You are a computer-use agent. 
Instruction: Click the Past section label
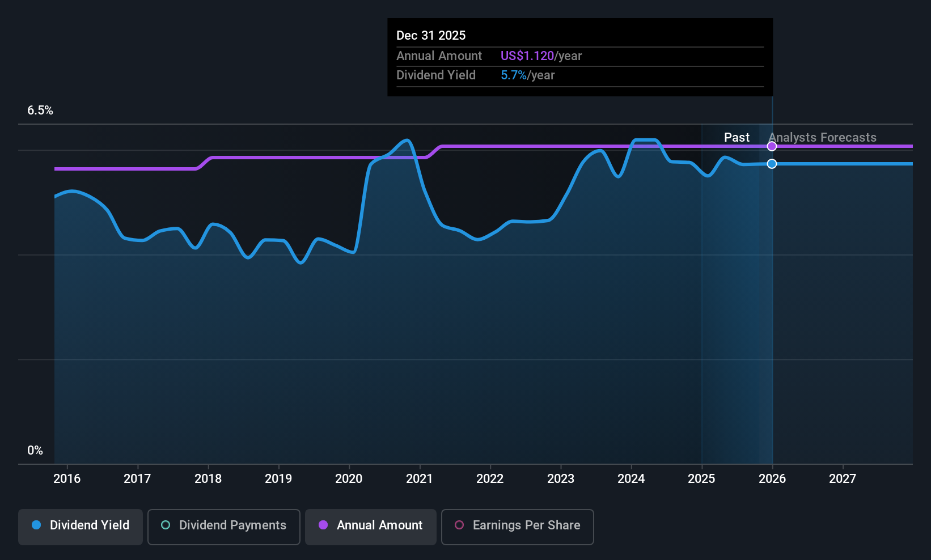pyautogui.click(x=737, y=137)
